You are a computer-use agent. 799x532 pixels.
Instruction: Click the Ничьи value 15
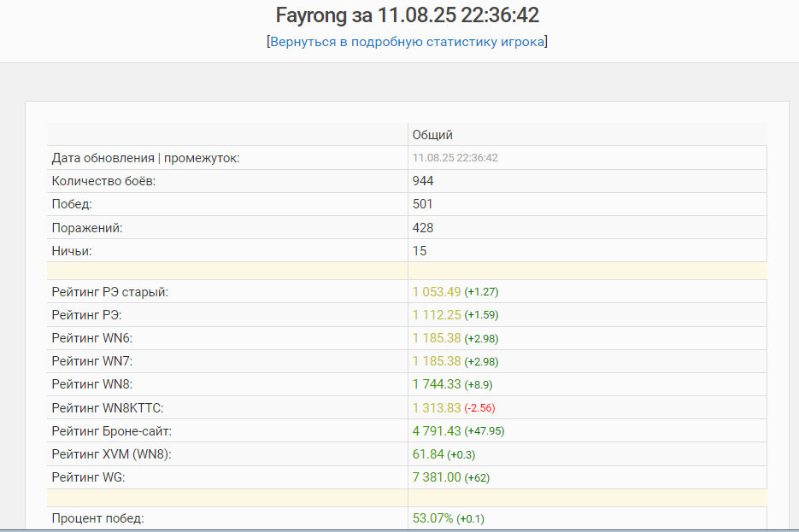[x=420, y=251]
